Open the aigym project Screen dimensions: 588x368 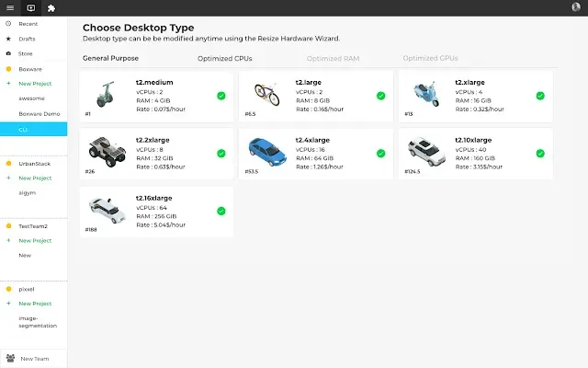pyautogui.click(x=27, y=192)
